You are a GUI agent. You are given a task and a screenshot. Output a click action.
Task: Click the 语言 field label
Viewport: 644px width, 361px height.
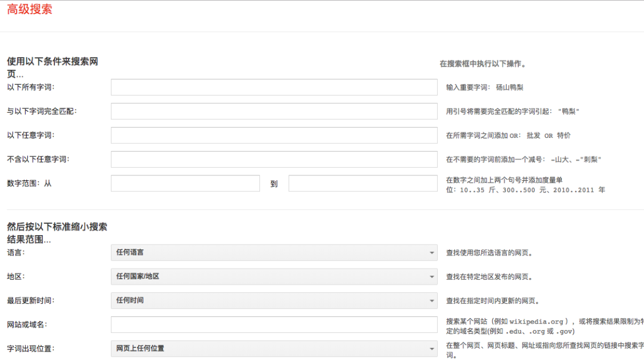16,252
